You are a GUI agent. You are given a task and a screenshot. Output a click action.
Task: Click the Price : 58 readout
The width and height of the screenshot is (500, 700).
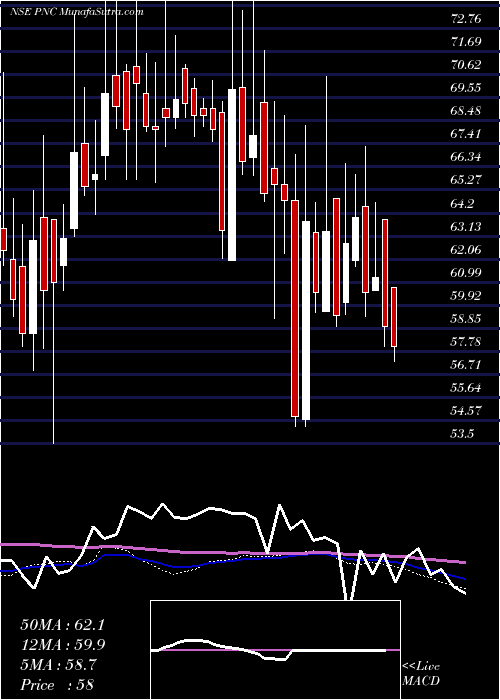point(57,685)
